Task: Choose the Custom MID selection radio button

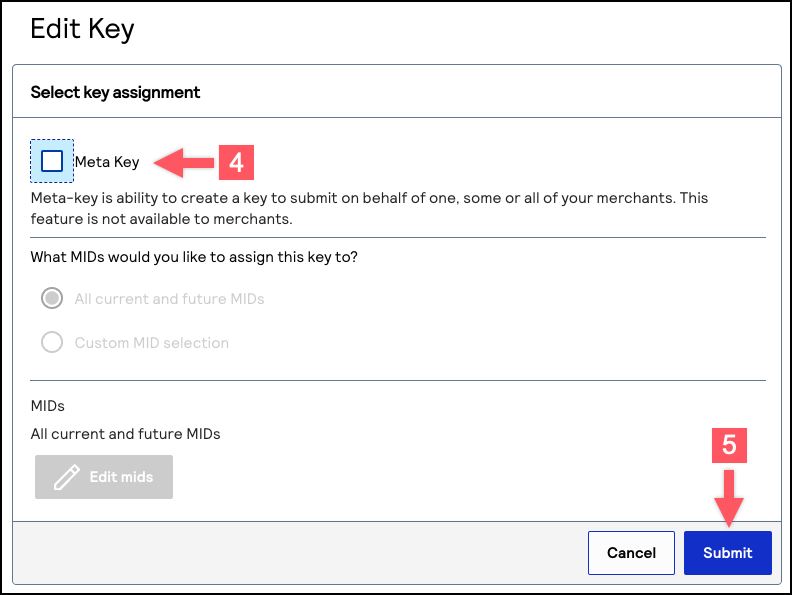Action: [51, 343]
